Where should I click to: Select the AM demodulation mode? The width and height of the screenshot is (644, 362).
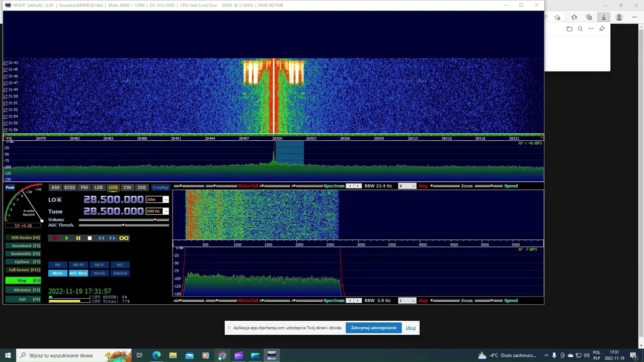pyautogui.click(x=55, y=188)
